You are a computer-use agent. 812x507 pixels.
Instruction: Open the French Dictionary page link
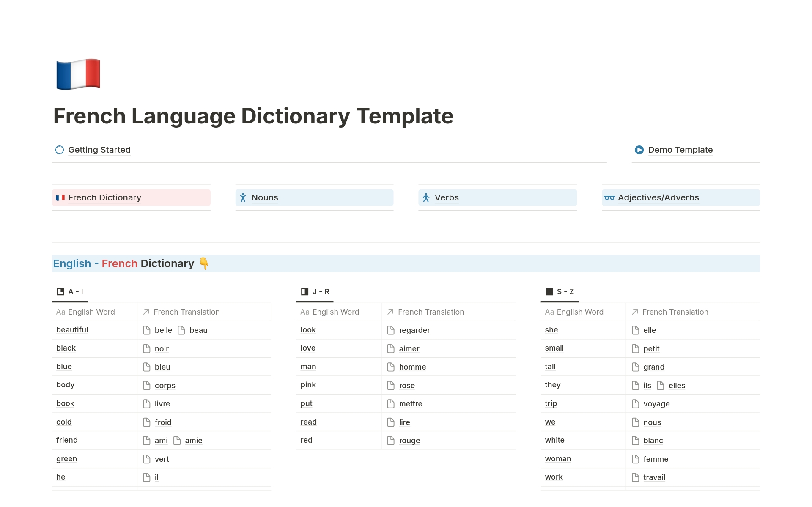point(104,198)
